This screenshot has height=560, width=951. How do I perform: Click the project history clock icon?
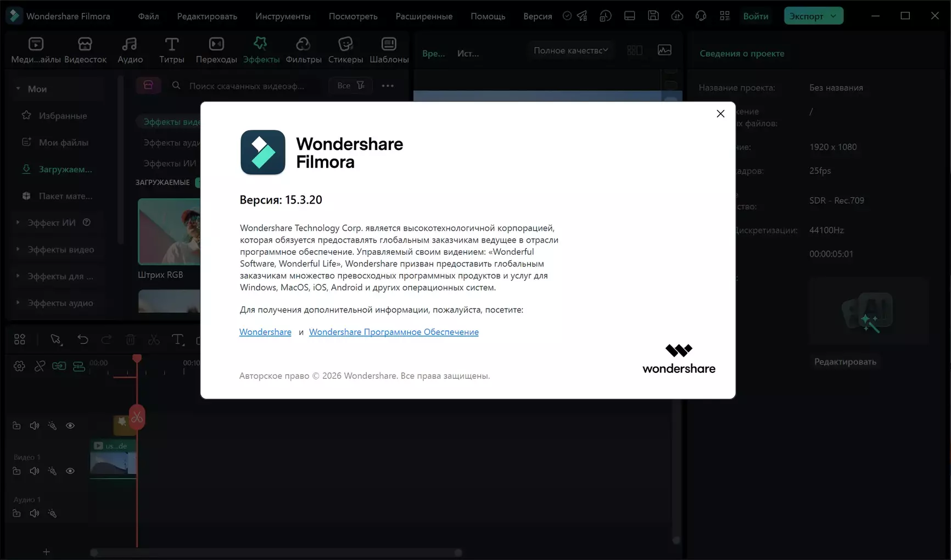click(x=606, y=16)
